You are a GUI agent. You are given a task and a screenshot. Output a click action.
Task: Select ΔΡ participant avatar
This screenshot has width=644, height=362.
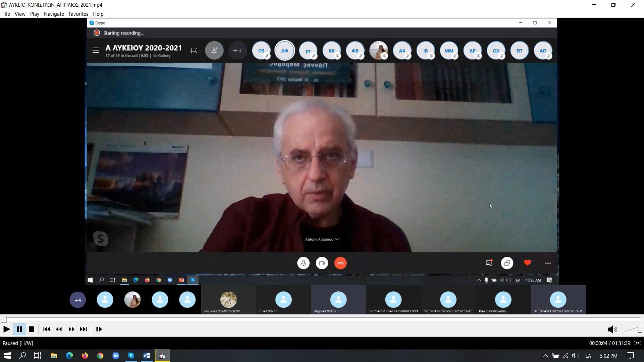coord(473,51)
